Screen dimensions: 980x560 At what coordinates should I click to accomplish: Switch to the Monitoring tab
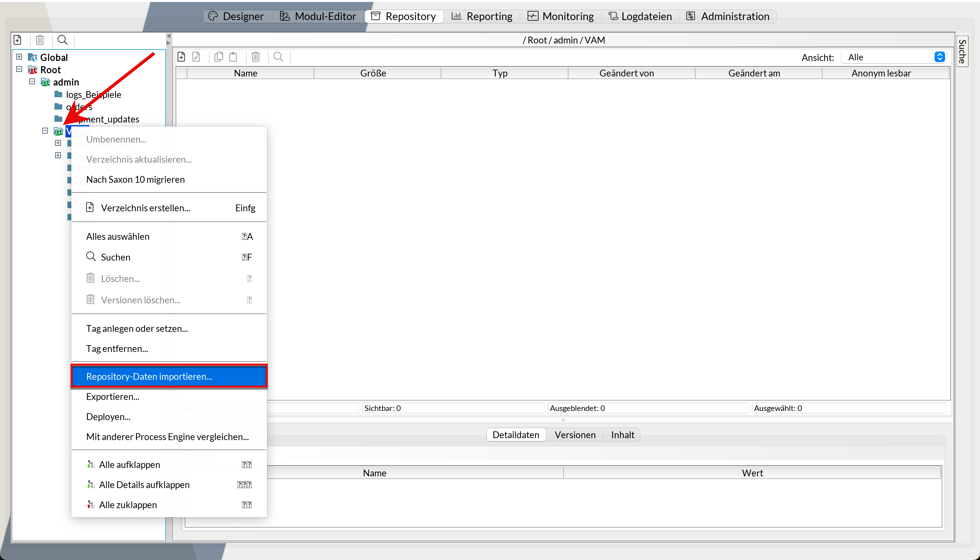tap(561, 16)
